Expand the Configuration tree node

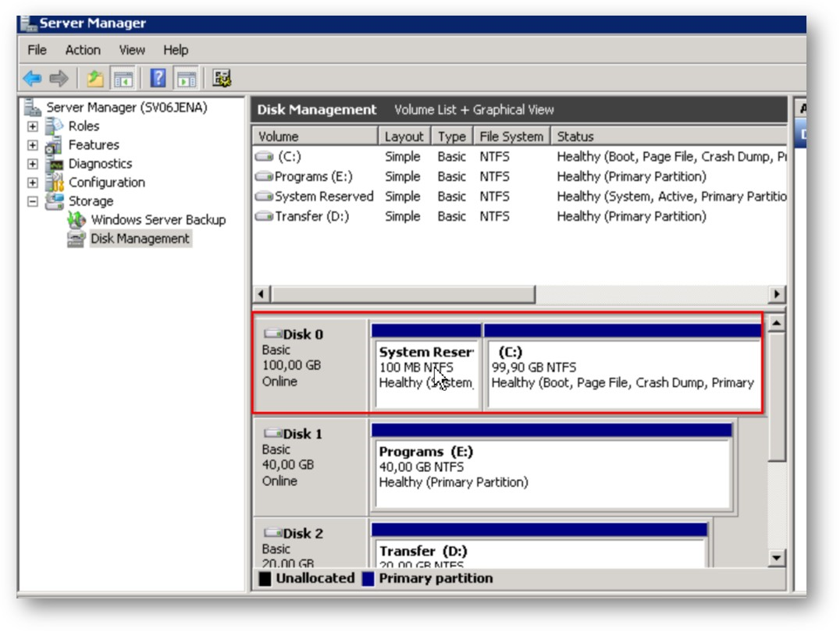(x=33, y=183)
